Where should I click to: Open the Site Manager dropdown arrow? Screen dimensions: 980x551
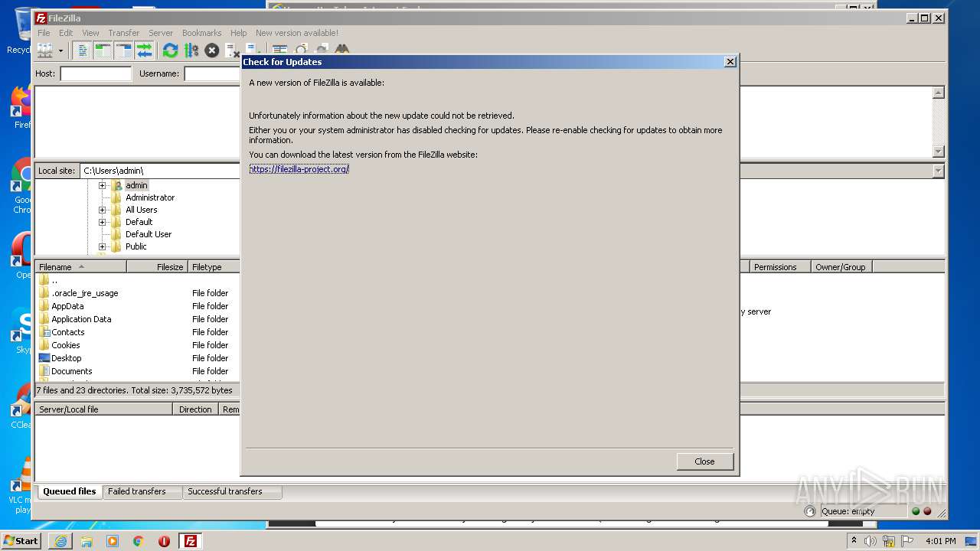(60, 51)
